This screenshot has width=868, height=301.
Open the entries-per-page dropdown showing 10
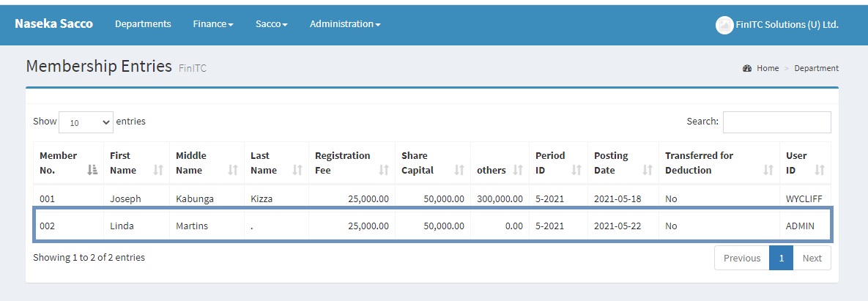[86, 122]
